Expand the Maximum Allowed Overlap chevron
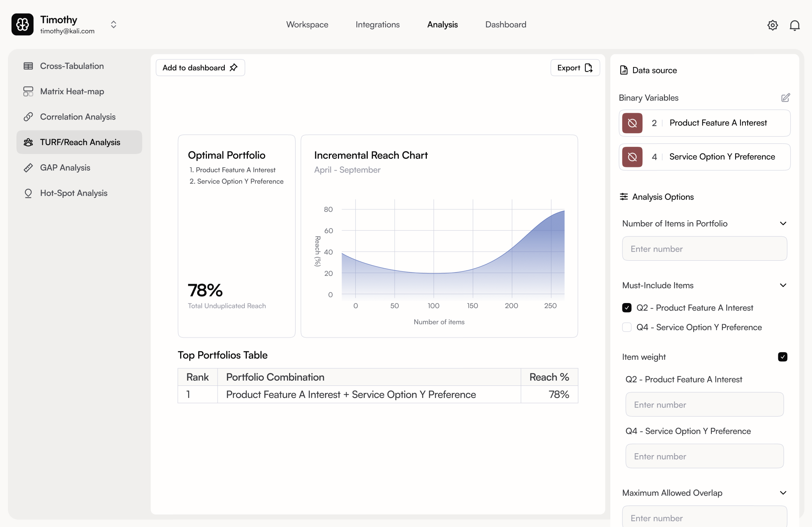Screen dimensions: 812x527 [783, 493]
